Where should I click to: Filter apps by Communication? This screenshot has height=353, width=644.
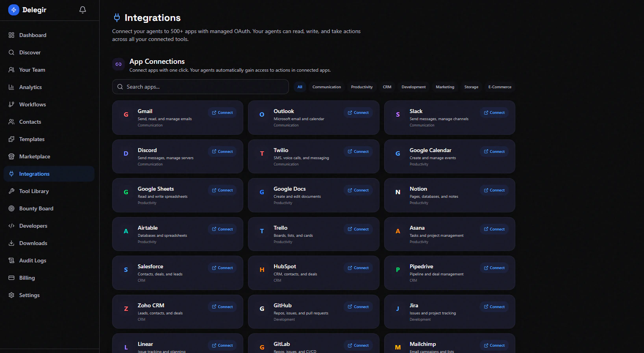[327, 87]
